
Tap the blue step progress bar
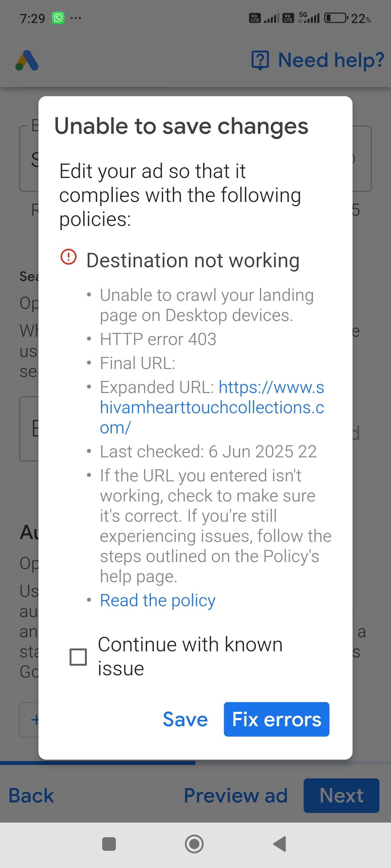point(98,762)
